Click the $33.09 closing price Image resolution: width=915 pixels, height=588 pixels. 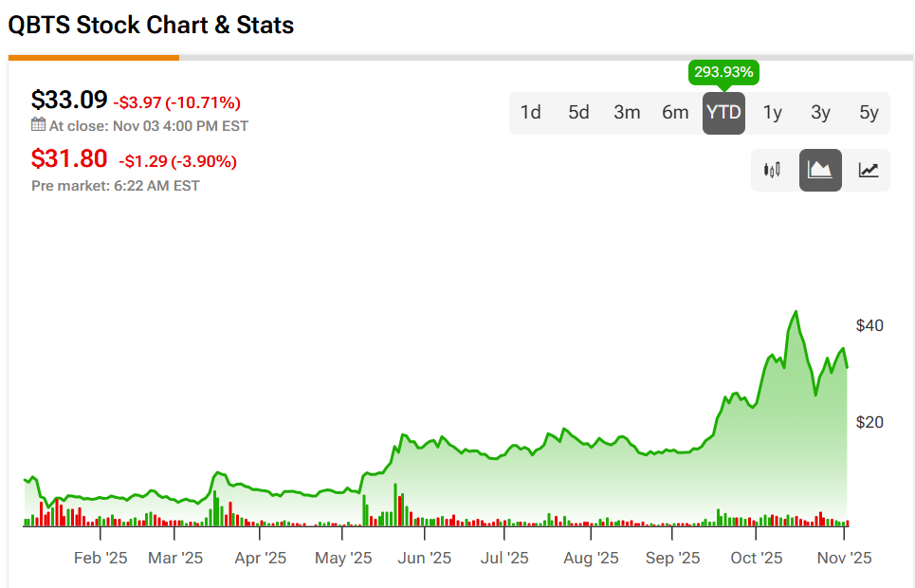click(69, 100)
